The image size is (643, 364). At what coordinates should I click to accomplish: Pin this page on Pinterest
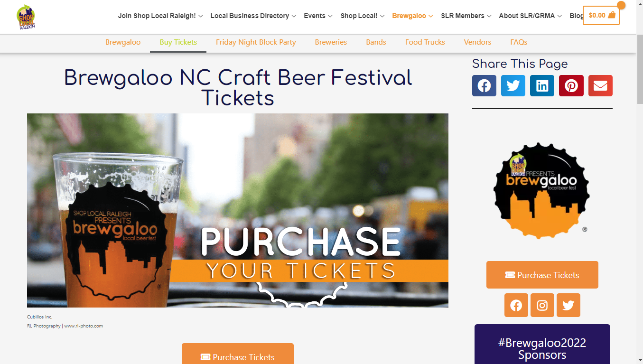pos(571,86)
